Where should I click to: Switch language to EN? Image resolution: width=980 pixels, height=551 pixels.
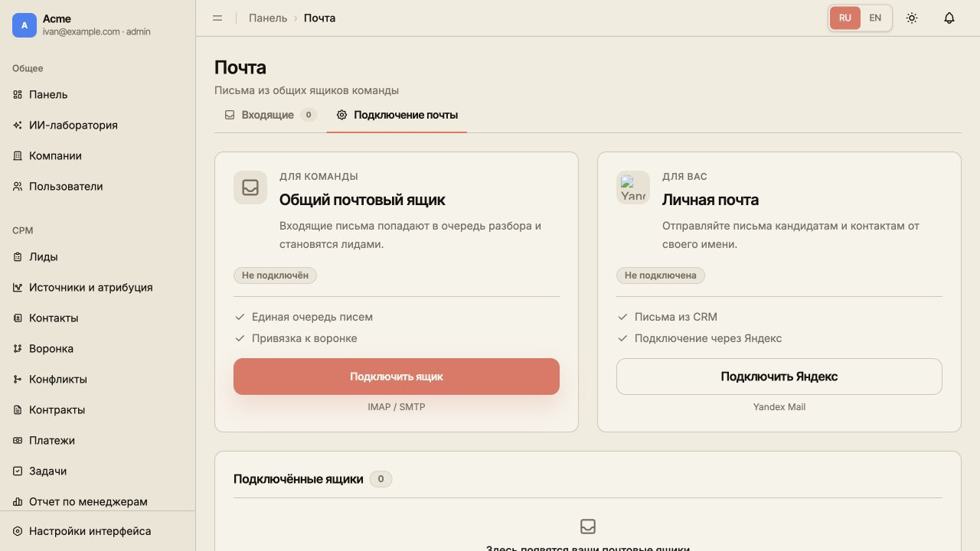[x=875, y=18]
